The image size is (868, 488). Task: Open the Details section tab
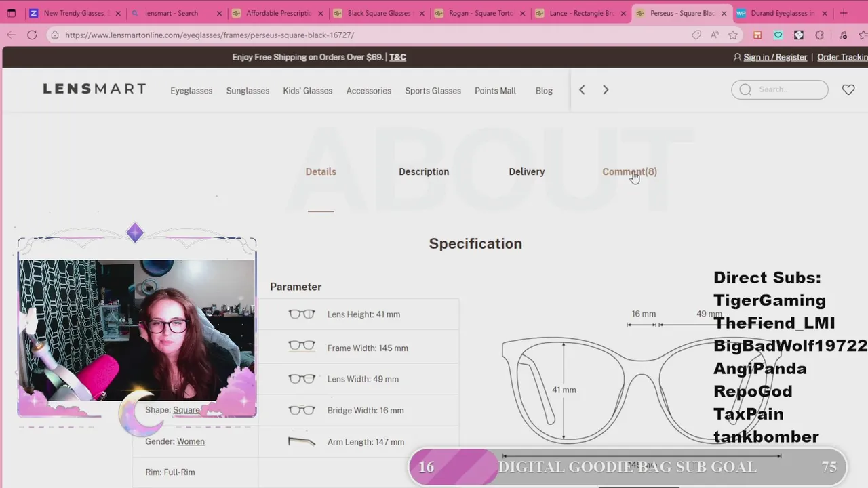(x=321, y=171)
